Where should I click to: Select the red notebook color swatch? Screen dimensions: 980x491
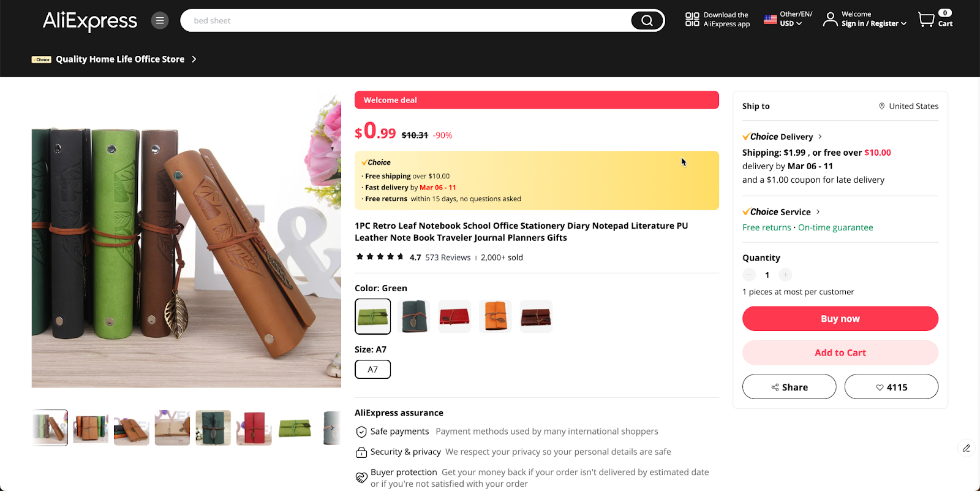coord(454,316)
